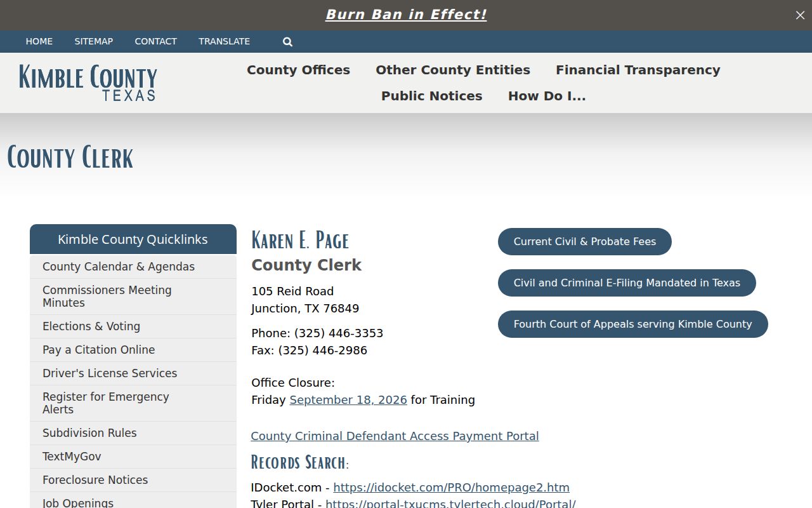Open the Other County Entities menu
Viewport: 812px width, 508px height.
(453, 70)
